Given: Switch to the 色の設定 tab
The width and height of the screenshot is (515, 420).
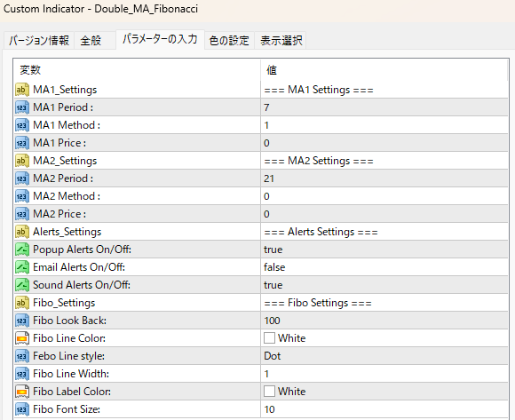Looking at the screenshot, I should point(229,40).
